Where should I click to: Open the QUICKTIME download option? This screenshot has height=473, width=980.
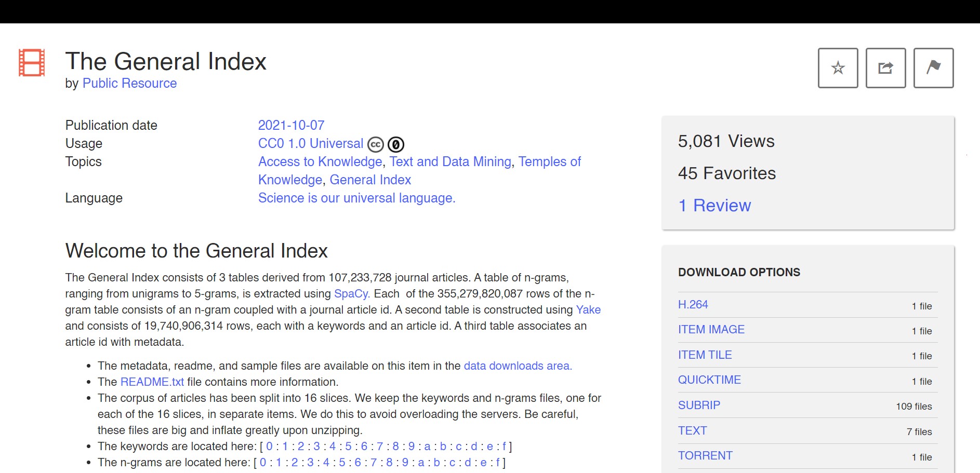(709, 380)
